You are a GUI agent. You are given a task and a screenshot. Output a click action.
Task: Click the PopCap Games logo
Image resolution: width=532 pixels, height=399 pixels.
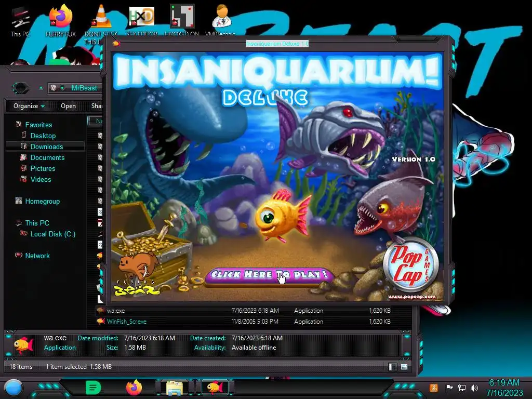(410, 264)
